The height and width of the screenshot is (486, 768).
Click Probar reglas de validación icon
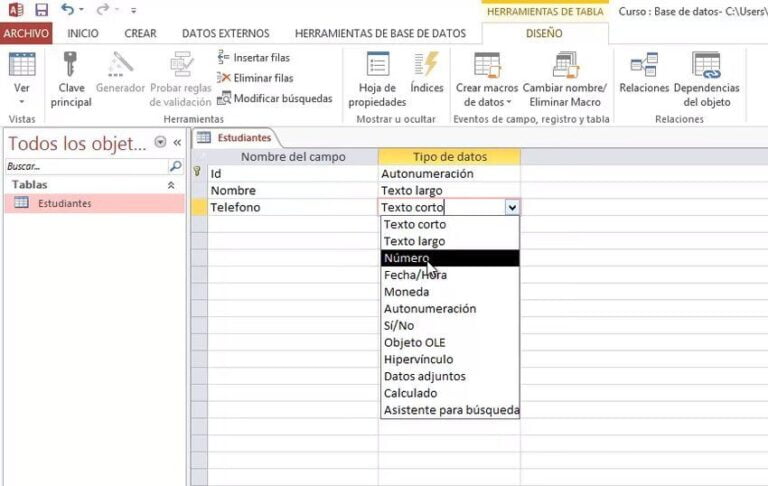[182, 64]
